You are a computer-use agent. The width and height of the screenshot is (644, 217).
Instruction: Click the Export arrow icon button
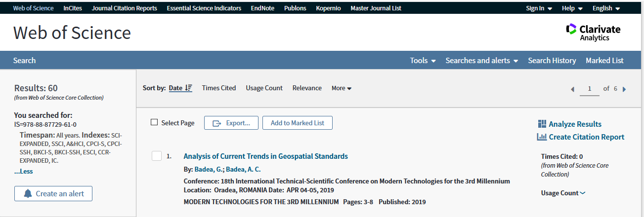pos(216,123)
